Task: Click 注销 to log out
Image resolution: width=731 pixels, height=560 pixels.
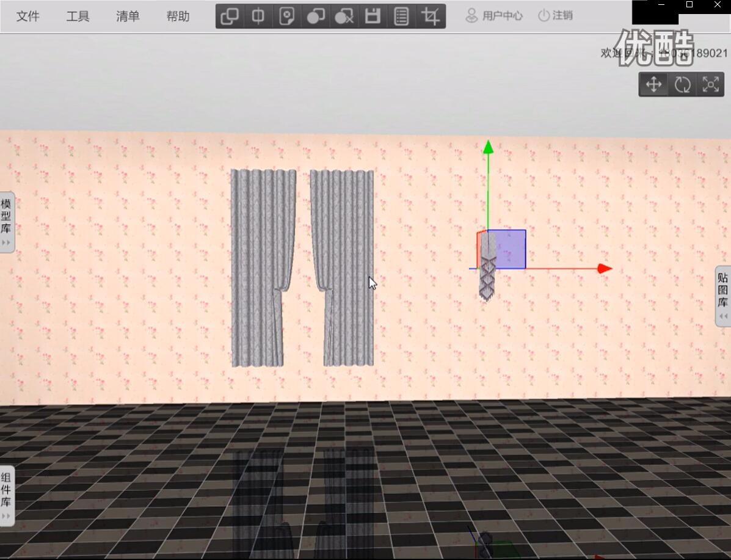Action: (x=555, y=15)
